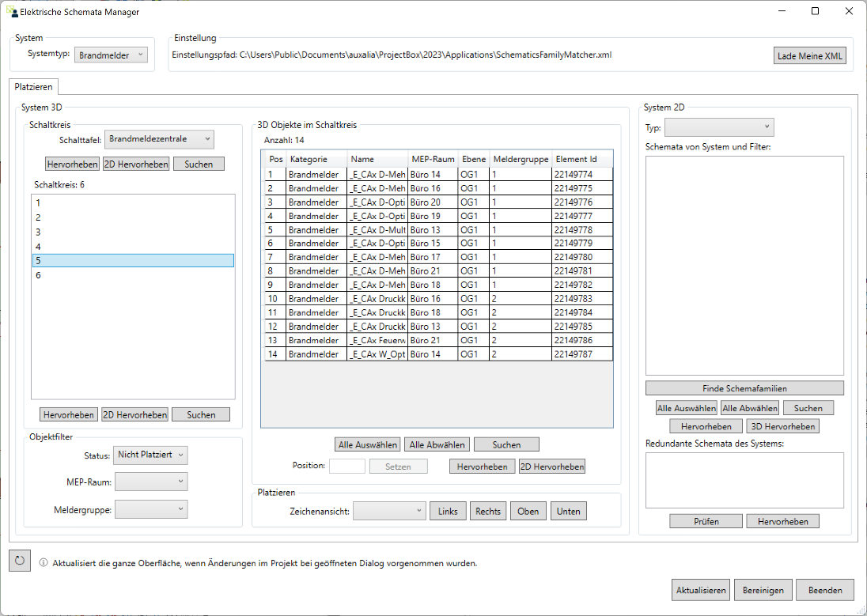This screenshot has width=867, height=616.
Task: Select Schaltkreis 3 in the list
Action: pos(133,232)
